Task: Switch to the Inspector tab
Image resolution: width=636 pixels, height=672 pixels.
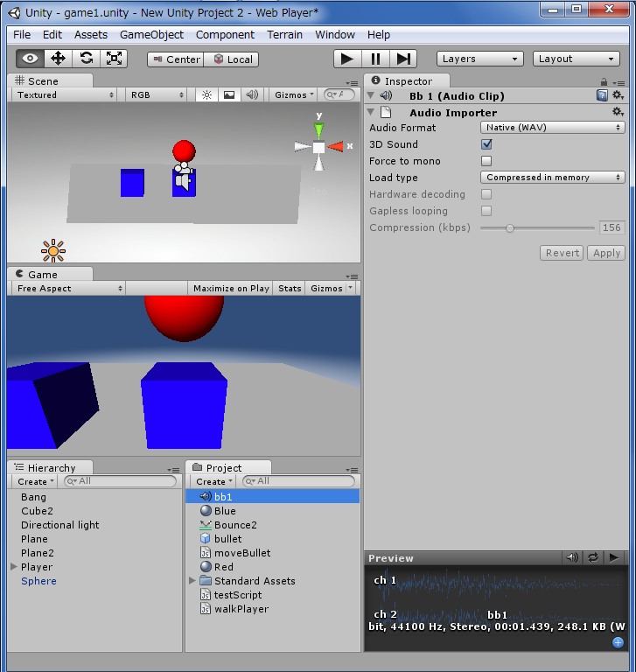Action: 408,81
